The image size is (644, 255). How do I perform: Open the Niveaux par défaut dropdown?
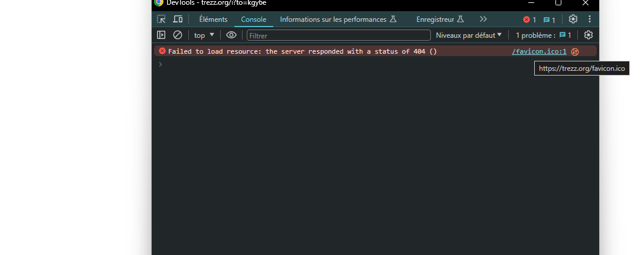pos(469,35)
